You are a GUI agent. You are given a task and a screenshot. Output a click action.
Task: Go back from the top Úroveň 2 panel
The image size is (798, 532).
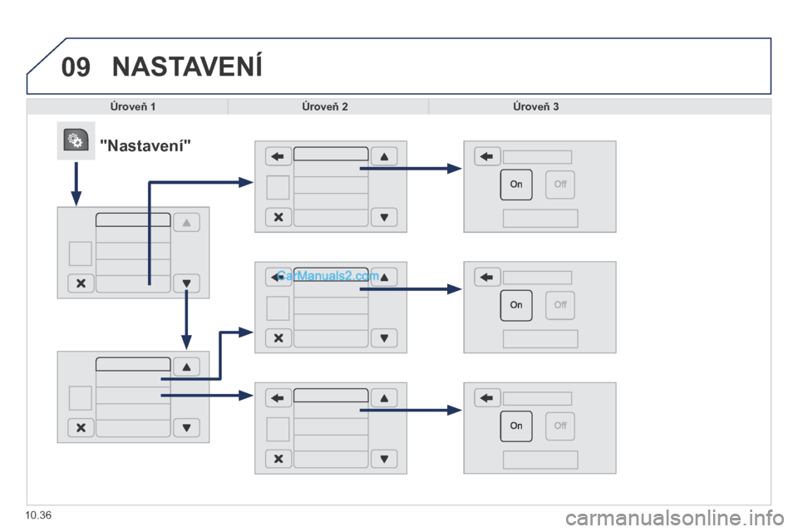pos(278,156)
